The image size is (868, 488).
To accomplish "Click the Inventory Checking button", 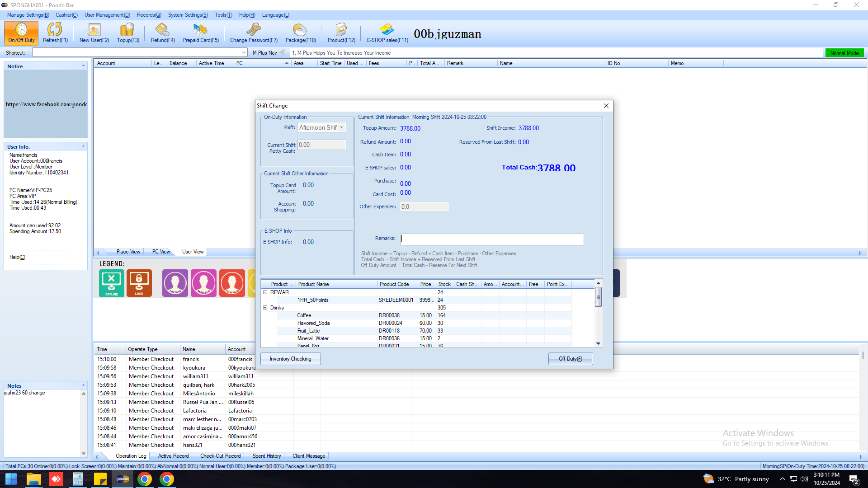I will pos(290,359).
